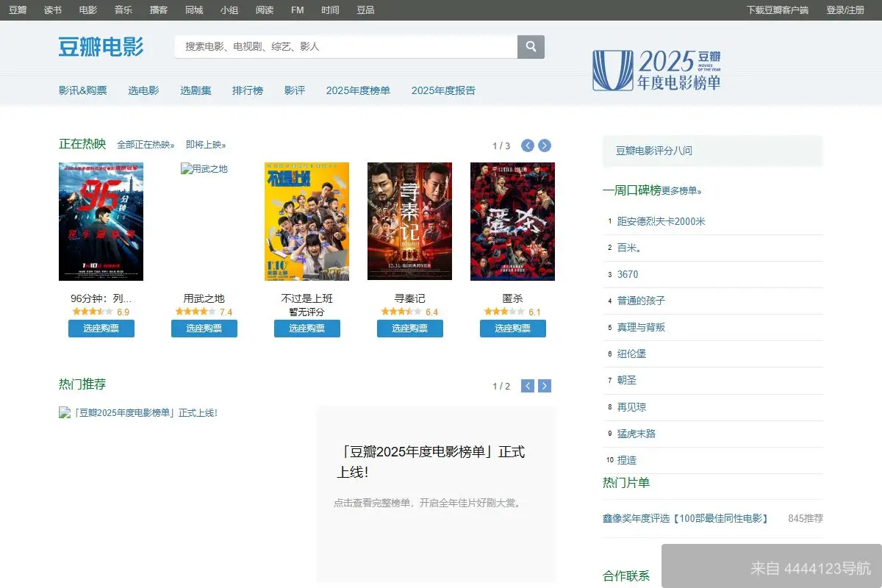Click previous arrow under 热门推荐
Image resolution: width=882 pixels, height=588 pixels.
(x=527, y=385)
